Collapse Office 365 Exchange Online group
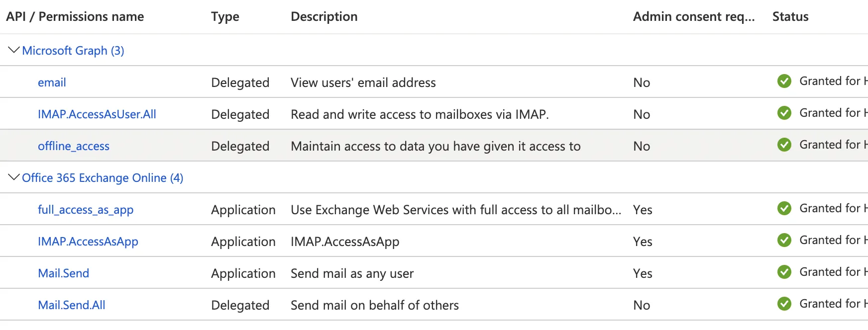The height and width of the screenshot is (330, 868). (14, 177)
